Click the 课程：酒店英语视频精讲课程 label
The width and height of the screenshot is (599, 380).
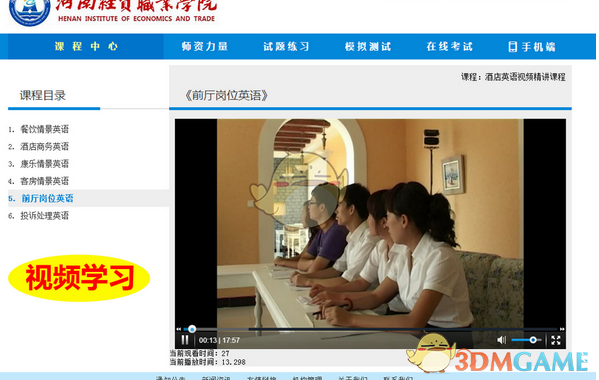(x=513, y=77)
